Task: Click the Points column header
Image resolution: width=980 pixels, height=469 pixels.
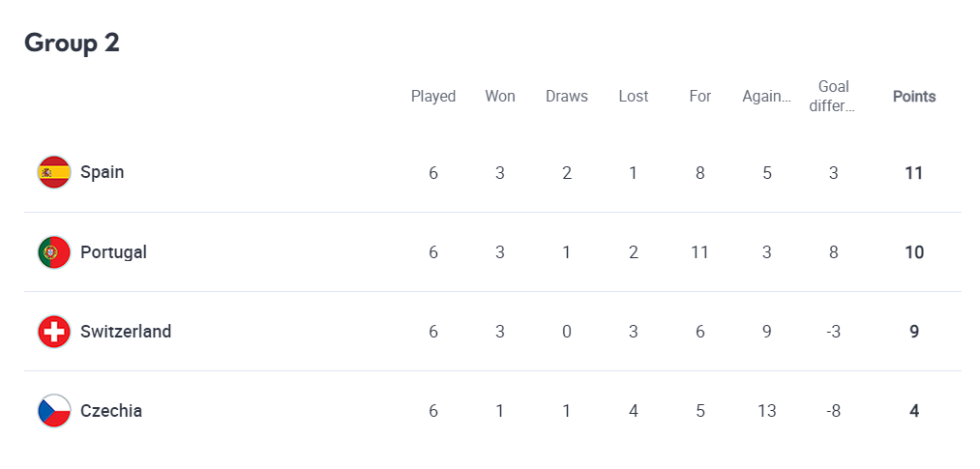Action: coord(914,97)
